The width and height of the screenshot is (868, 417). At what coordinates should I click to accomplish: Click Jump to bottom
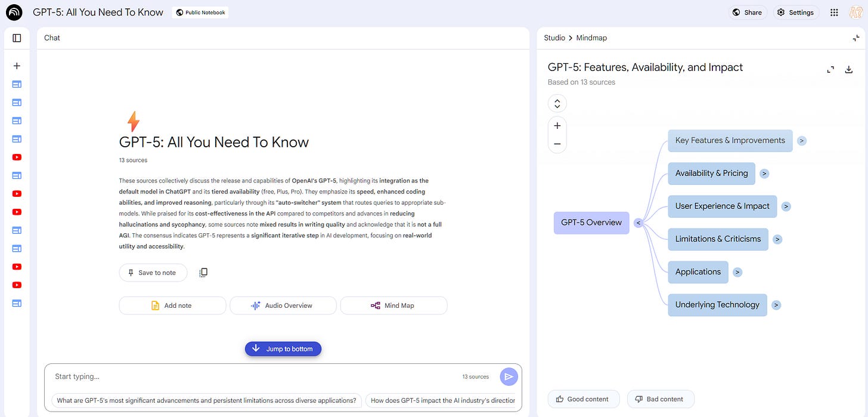click(283, 349)
